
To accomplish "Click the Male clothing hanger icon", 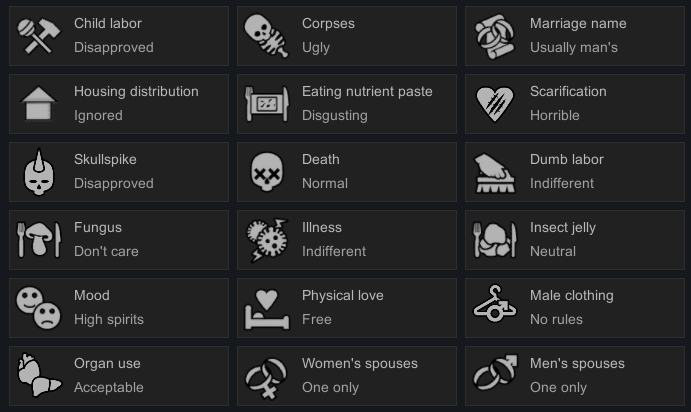I will pyautogui.click(x=496, y=307).
